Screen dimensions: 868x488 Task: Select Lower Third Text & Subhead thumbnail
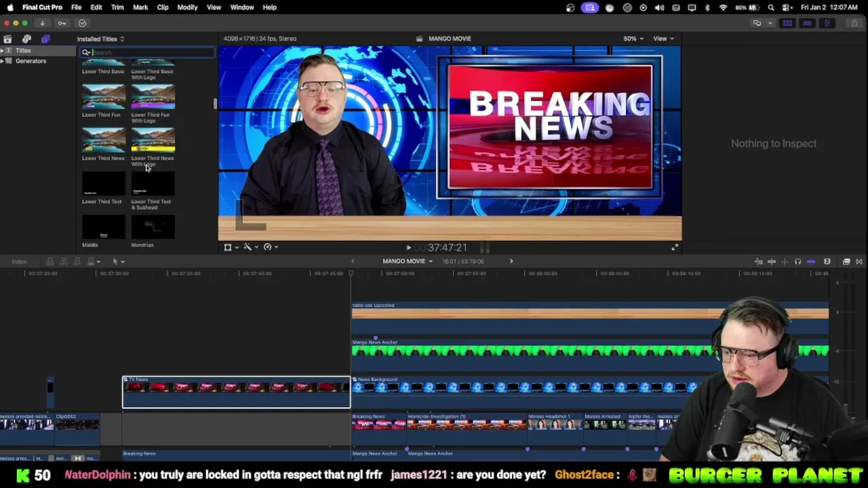pyautogui.click(x=153, y=184)
